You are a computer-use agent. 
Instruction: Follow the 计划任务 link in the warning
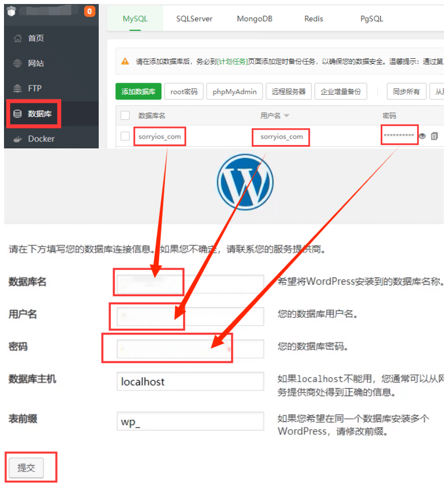pyautogui.click(x=232, y=62)
